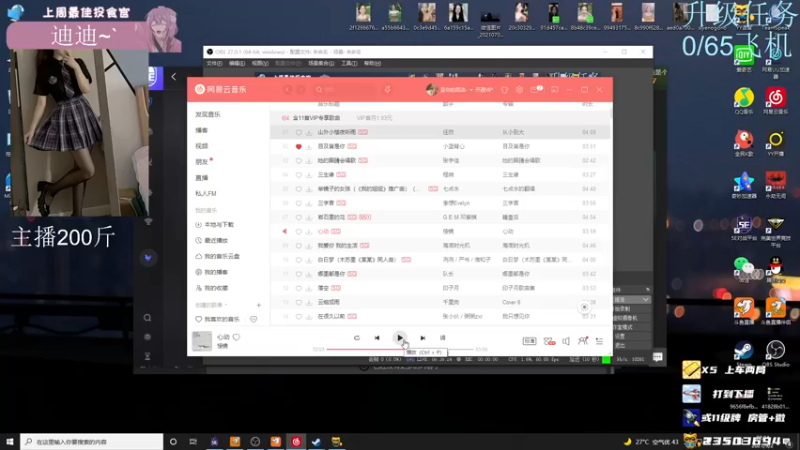Screen dimensions: 800x450
Task: Seek using the song progress bar
Action: tap(399, 349)
